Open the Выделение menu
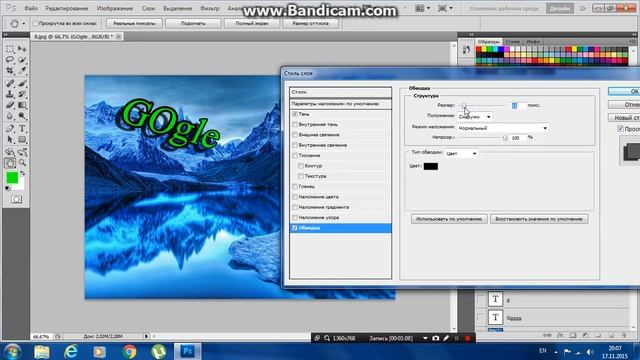640x360 pixels. [178, 8]
